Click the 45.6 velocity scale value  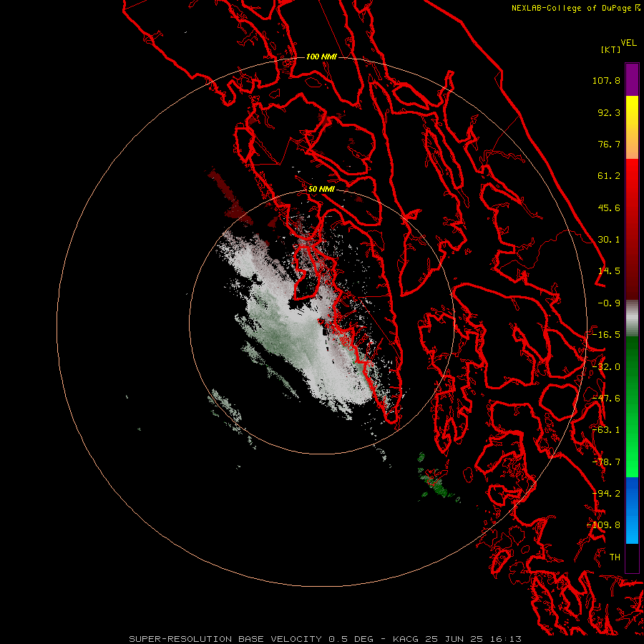tap(609, 208)
